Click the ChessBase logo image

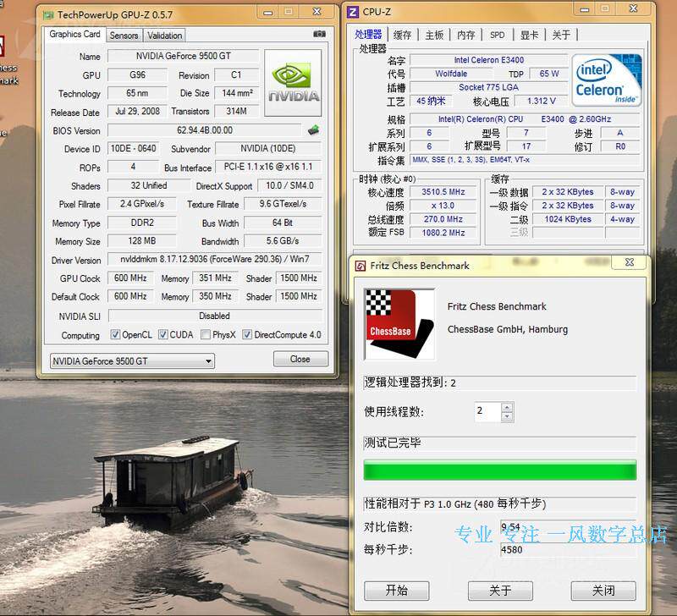click(399, 324)
